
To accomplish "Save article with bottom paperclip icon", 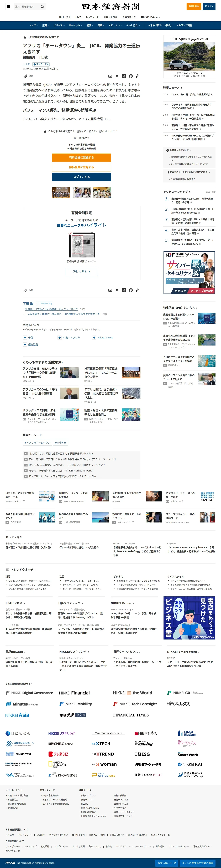I will [x=25, y=290].
